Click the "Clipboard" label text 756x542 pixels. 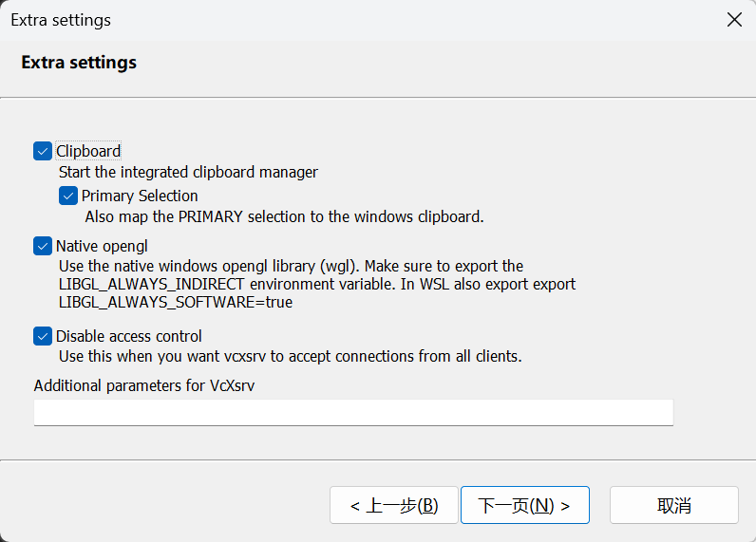[x=88, y=151]
